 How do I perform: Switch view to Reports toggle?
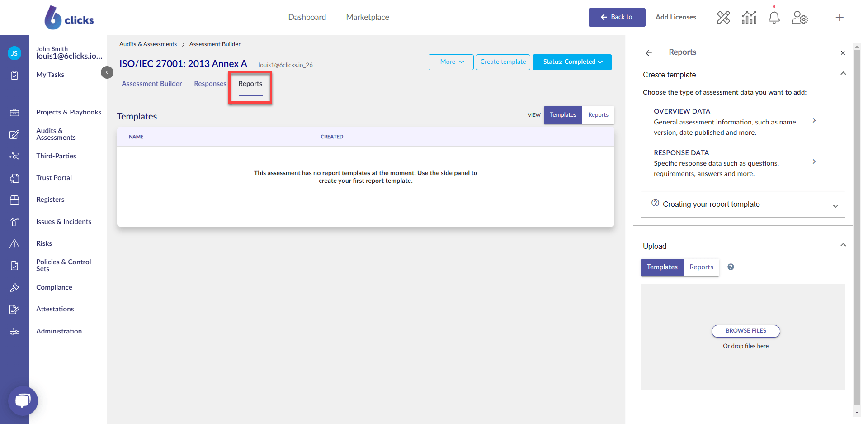598,115
